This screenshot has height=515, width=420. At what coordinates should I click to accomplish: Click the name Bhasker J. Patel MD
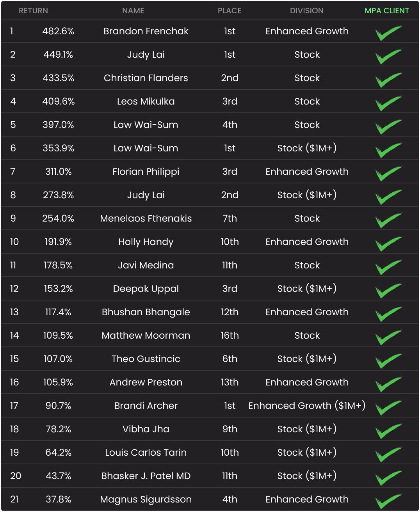pos(146,476)
